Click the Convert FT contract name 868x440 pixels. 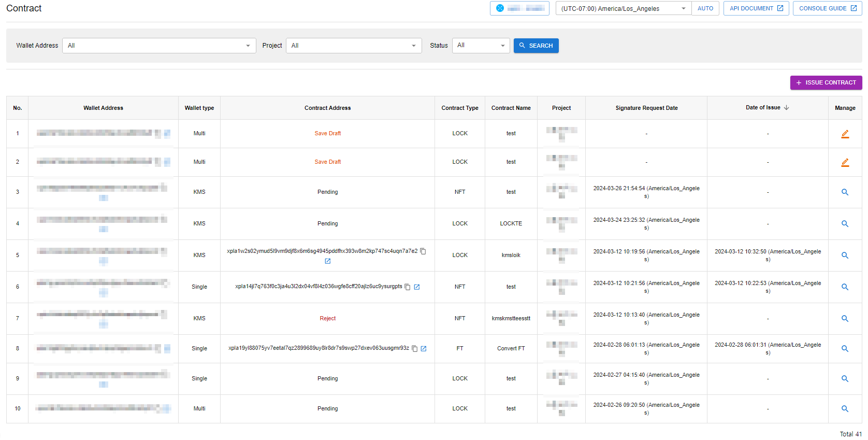[x=511, y=349]
